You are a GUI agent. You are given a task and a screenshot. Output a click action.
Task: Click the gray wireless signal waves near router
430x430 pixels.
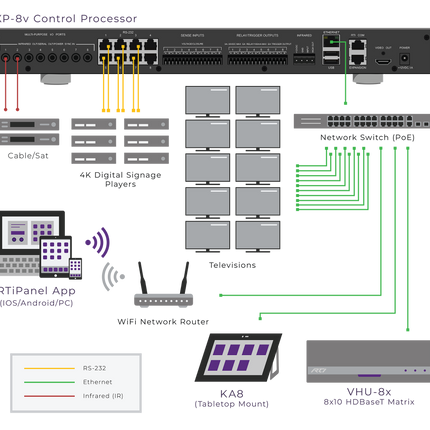(x=113, y=276)
